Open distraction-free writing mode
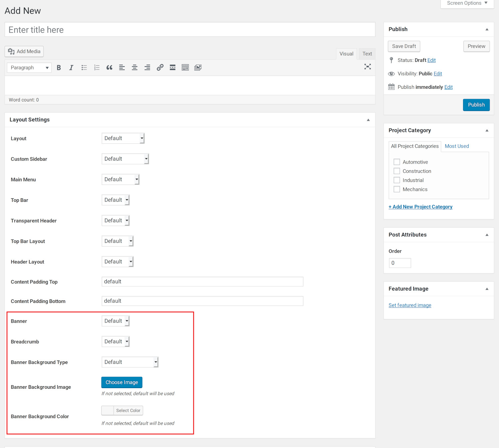 click(368, 67)
